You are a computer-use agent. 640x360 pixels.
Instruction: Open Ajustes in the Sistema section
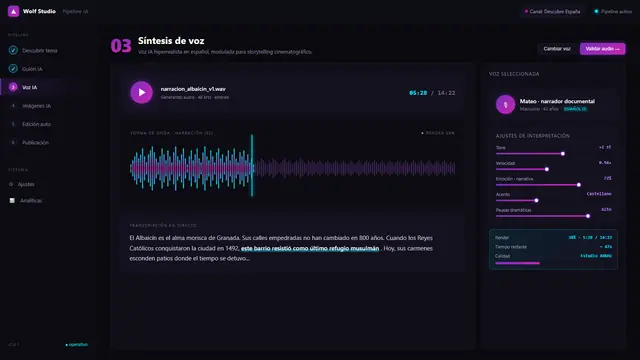coord(26,184)
